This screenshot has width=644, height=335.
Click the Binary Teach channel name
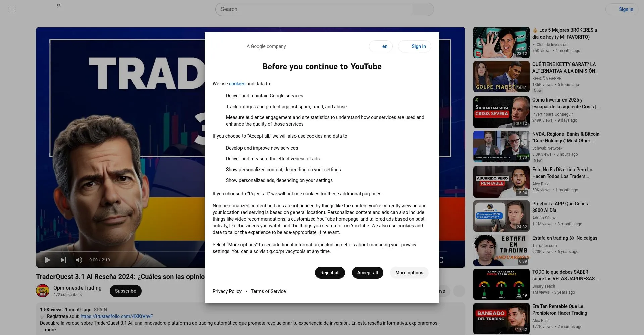click(544, 286)
